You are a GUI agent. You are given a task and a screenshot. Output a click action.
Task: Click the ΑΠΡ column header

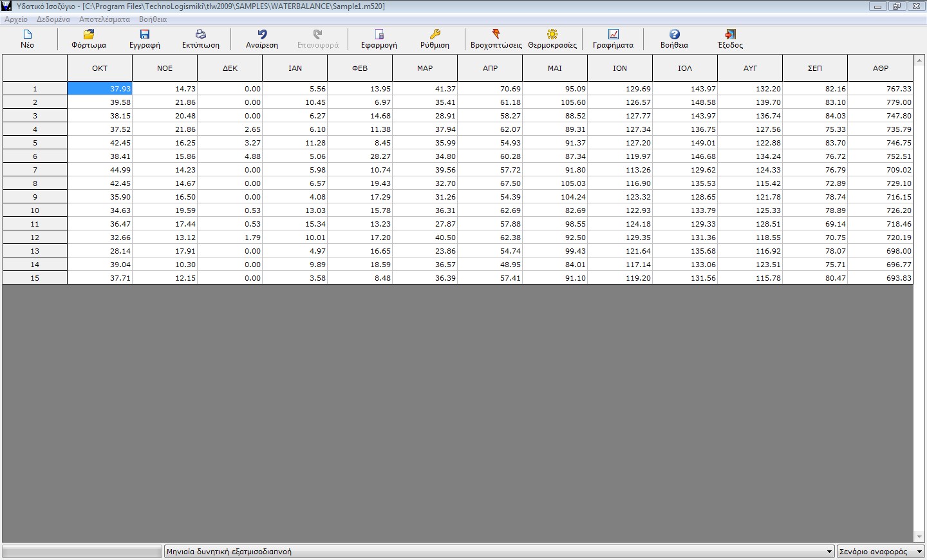click(x=490, y=68)
